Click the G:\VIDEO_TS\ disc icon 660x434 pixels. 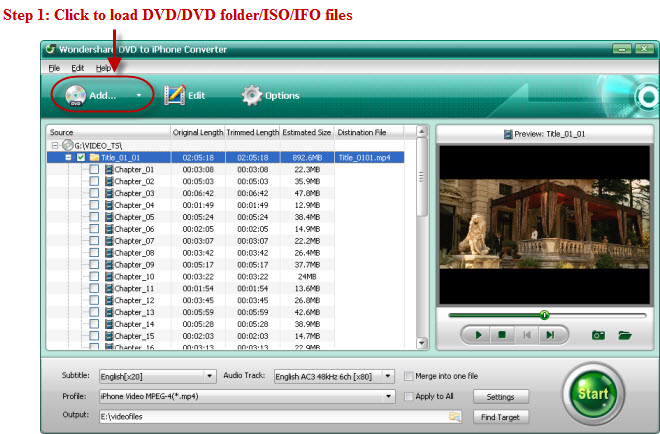click(x=68, y=145)
